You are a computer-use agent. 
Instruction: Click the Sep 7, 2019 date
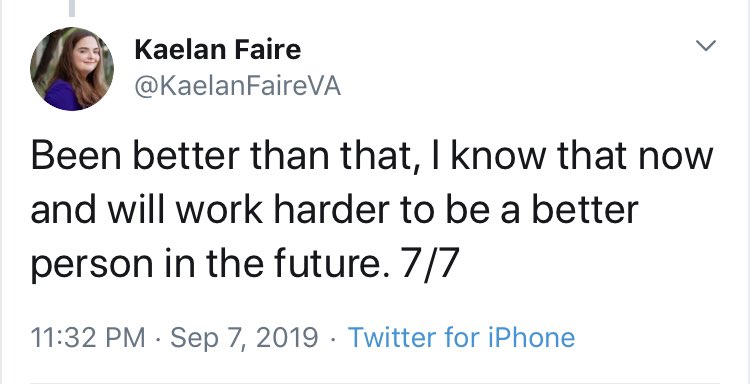tap(244, 338)
